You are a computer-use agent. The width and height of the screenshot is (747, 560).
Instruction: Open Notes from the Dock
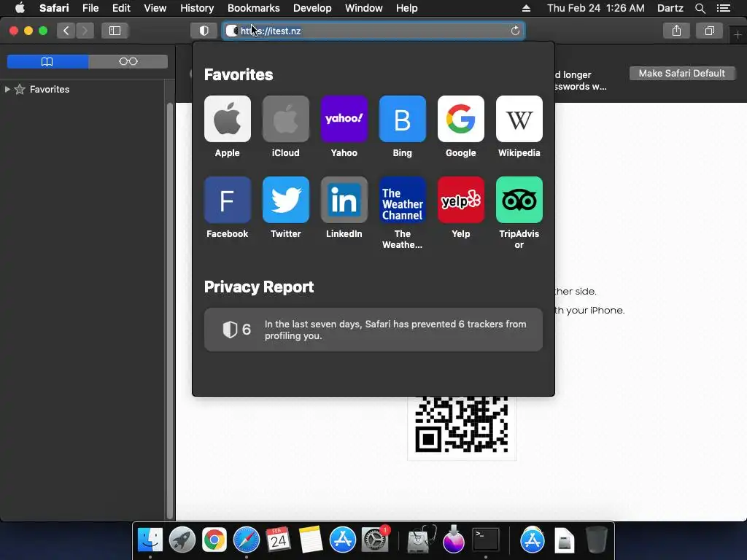click(x=311, y=540)
